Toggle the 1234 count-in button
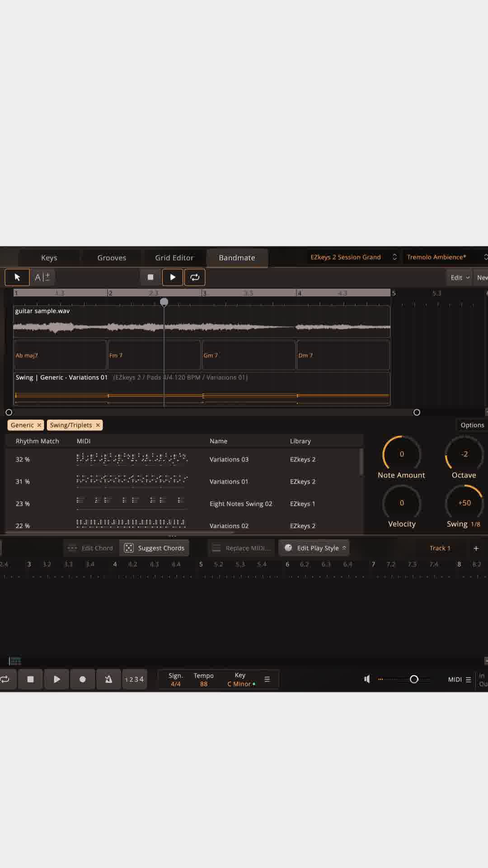This screenshot has width=488, height=868. click(x=135, y=679)
